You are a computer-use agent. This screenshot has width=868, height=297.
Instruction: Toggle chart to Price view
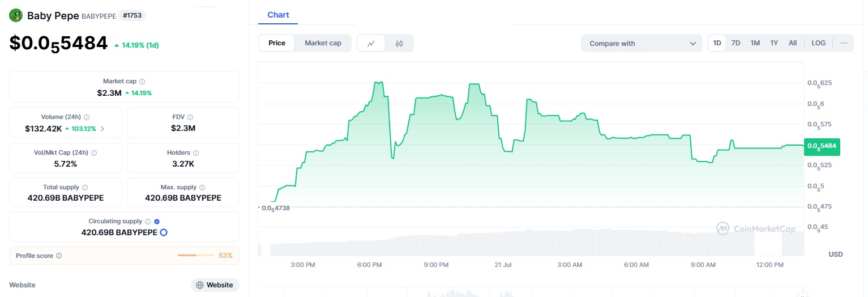277,43
